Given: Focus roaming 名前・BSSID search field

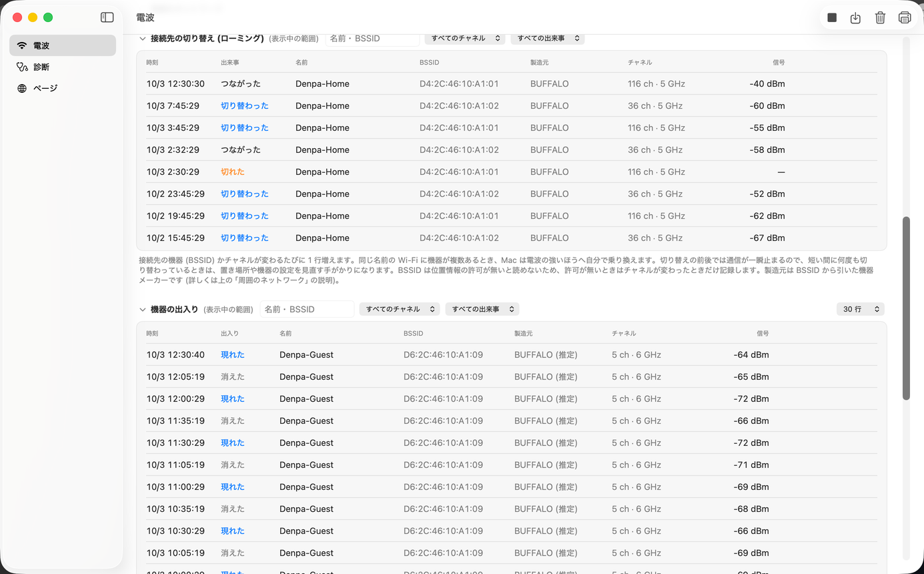Looking at the screenshot, I should (372, 38).
